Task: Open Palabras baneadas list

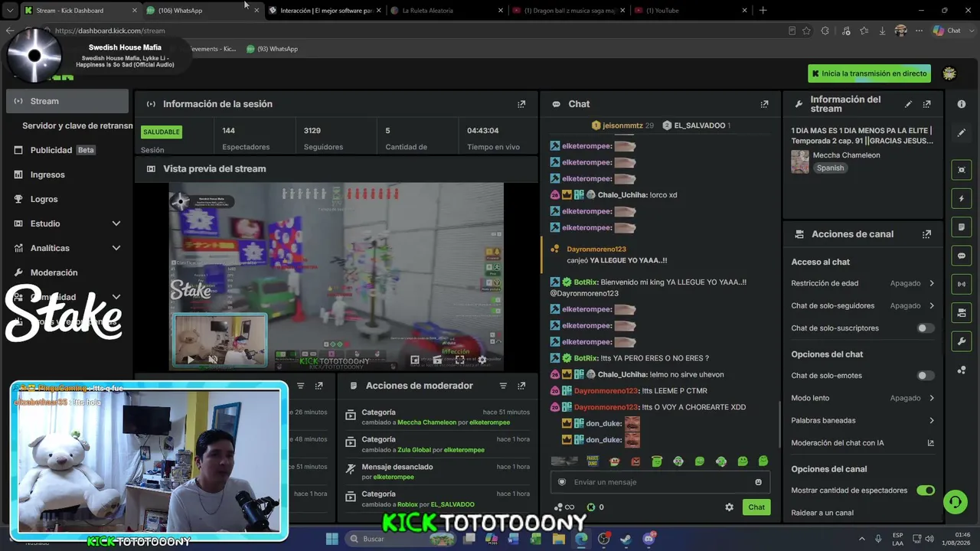Action: [863, 421]
